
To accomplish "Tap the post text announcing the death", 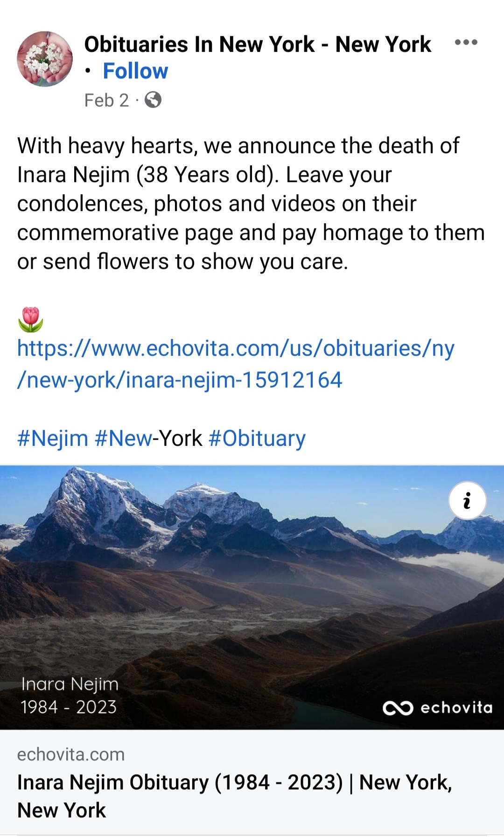I will tap(251, 204).
